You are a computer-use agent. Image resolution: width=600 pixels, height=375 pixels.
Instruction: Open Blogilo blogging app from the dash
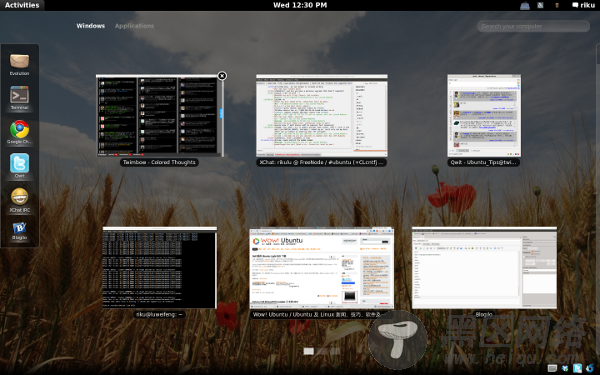pyautogui.click(x=20, y=231)
